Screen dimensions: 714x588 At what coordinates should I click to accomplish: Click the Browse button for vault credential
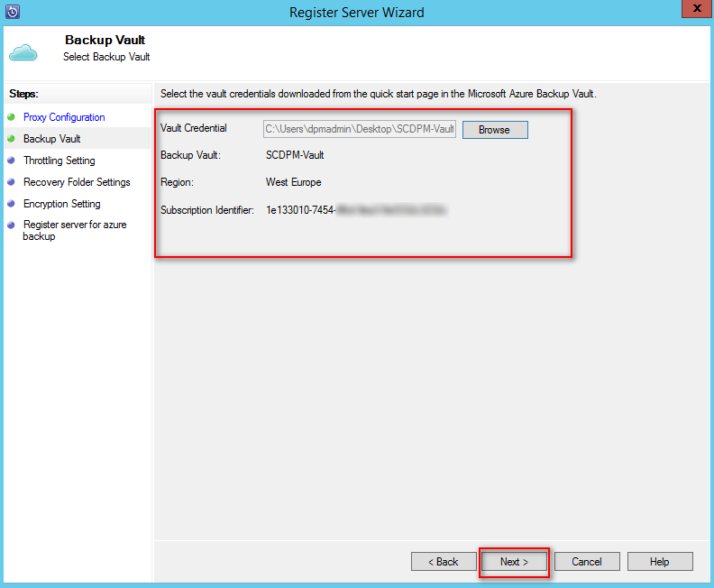point(495,130)
